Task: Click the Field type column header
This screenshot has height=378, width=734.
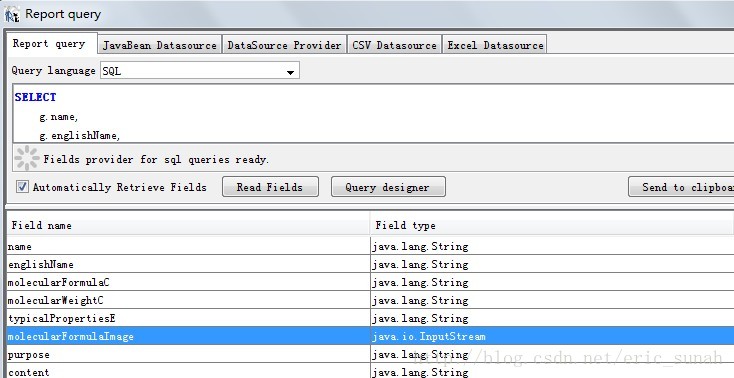Action: point(552,225)
